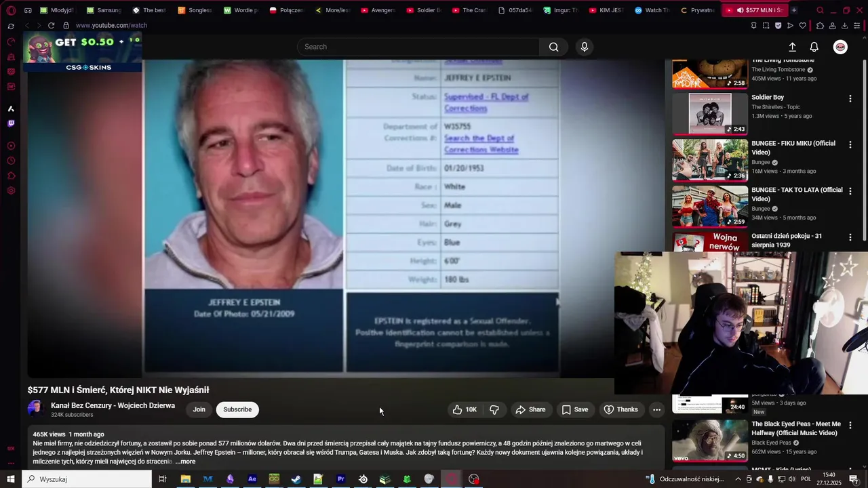The width and height of the screenshot is (868, 488).
Task: Open menu for BUNGEE - FIKU MIKU video
Action: tap(850, 144)
